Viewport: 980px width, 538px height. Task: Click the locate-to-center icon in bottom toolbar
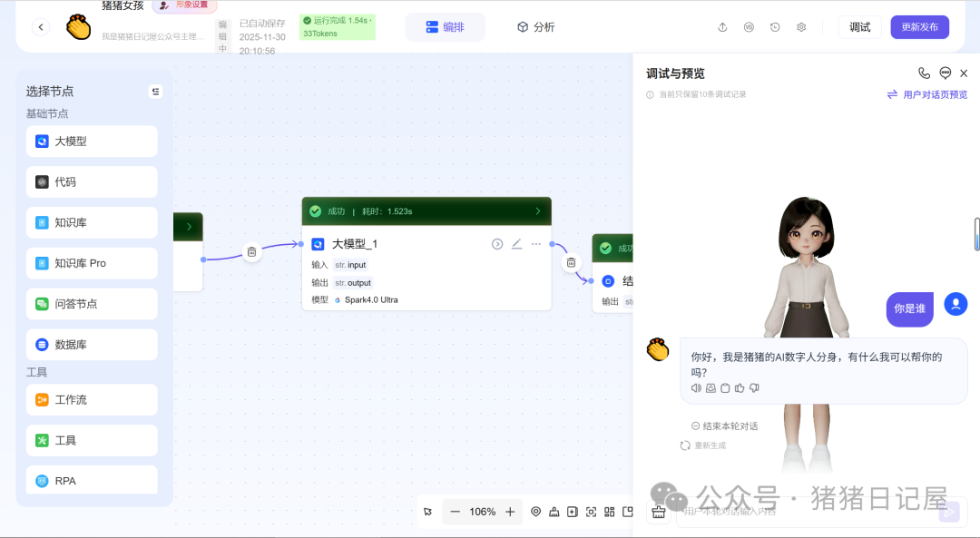536,511
